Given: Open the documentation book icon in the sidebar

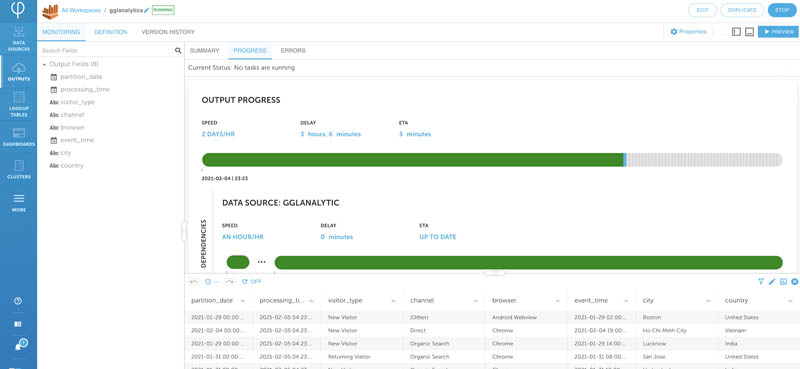Looking at the screenshot, I should pyautogui.click(x=18, y=324).
